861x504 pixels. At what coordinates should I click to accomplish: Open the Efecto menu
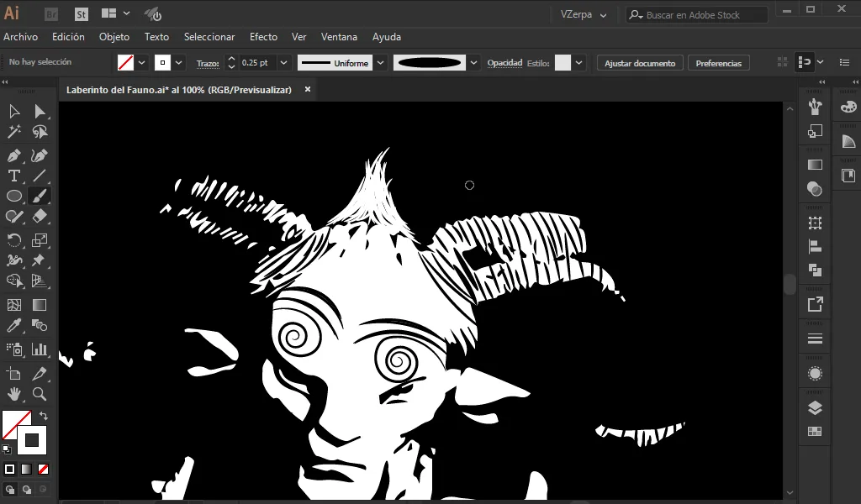pyautogui.click(x=263, y=37)
